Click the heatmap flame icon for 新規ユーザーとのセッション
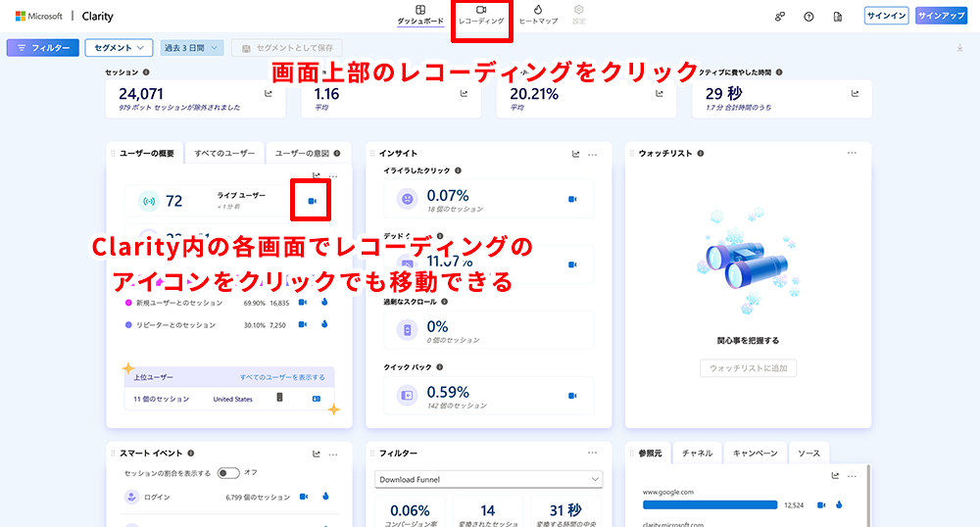The width and height of the screenshot is (980, 527). [322, 302]
